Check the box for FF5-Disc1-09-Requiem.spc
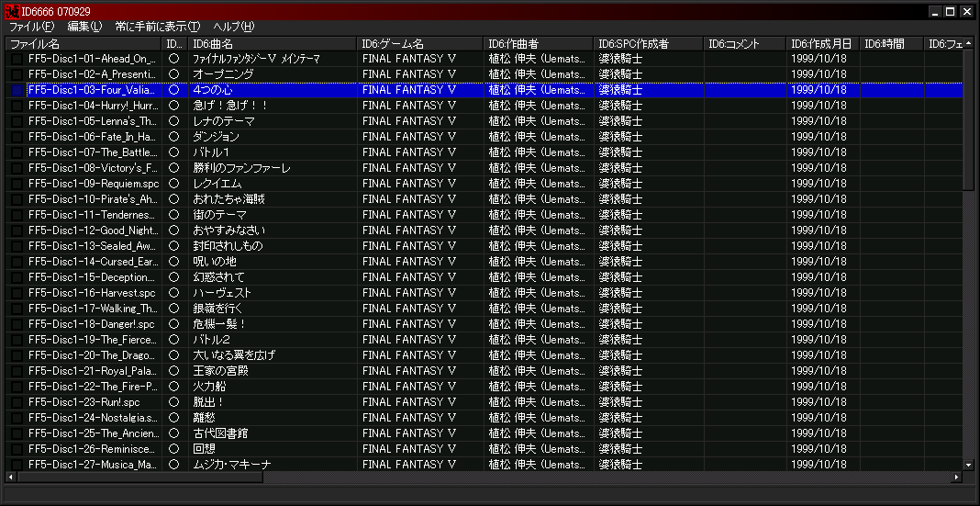980x506 pixels. 17,184
